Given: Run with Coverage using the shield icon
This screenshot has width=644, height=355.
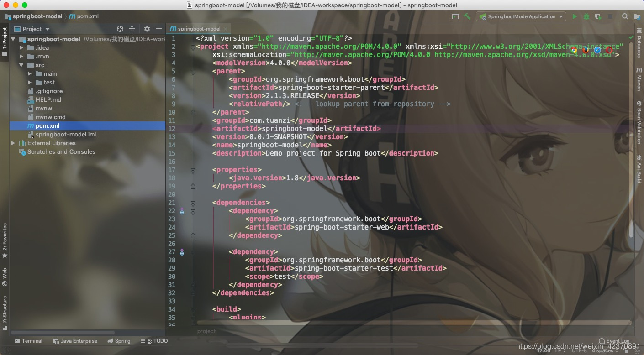Looking at the screenshot, I should tap(598, 16).
